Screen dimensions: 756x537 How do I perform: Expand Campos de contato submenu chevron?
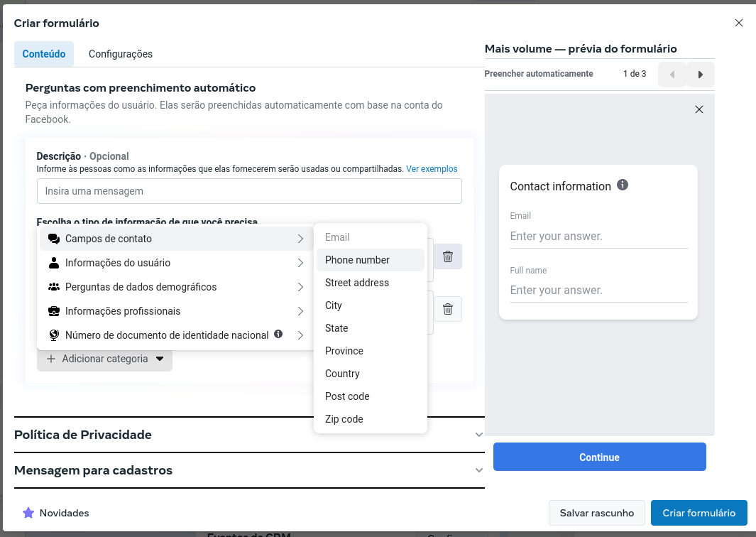(x=300, y=239)
